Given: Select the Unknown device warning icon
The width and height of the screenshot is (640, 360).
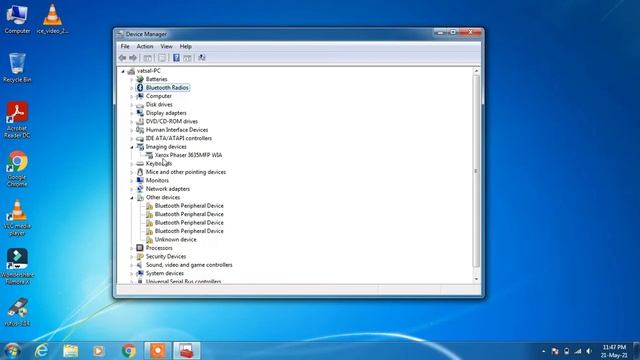Looking at the screenshot, I should [x=149, y=240].
